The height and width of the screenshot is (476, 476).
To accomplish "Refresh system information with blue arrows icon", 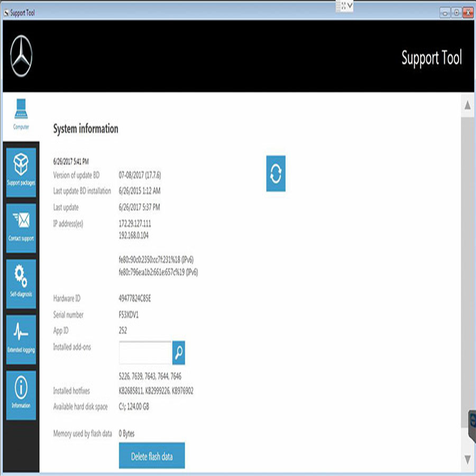I will click(x=276, y=173).
